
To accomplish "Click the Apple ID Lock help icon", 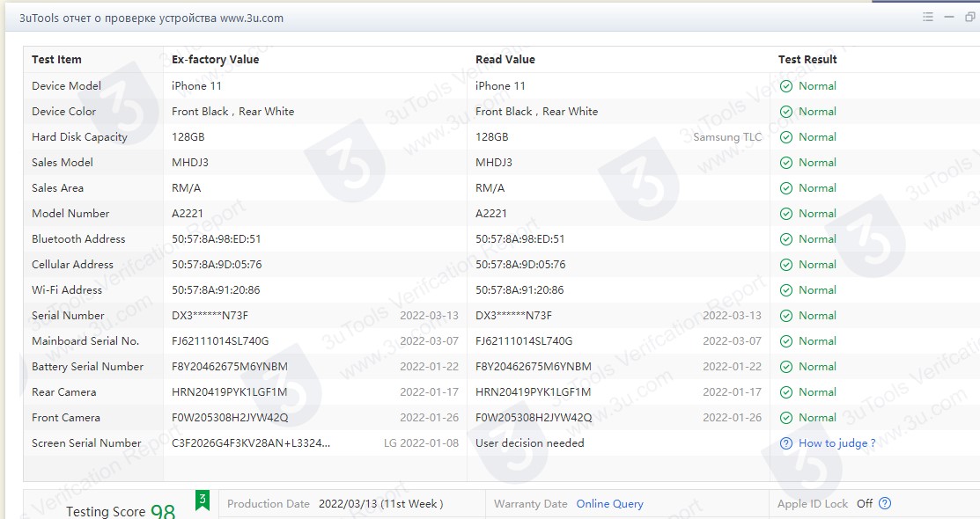I will point(885,504).
